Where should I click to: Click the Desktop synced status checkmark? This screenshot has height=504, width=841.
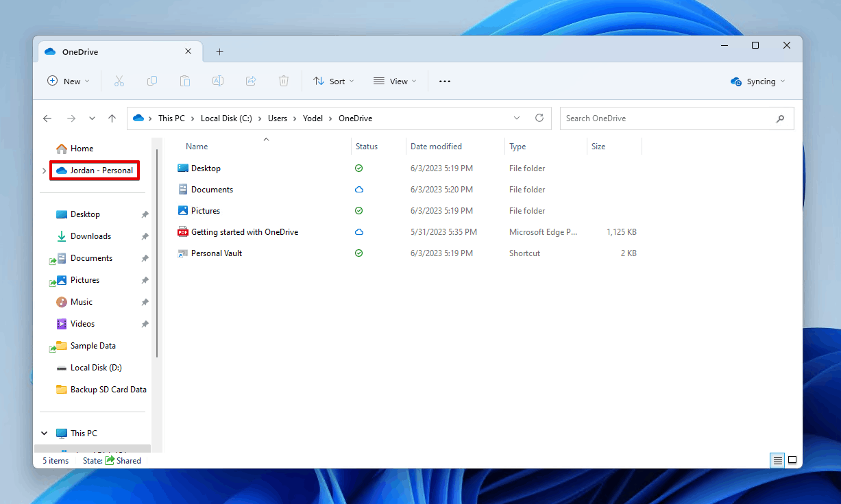click(x=359, y=168)
